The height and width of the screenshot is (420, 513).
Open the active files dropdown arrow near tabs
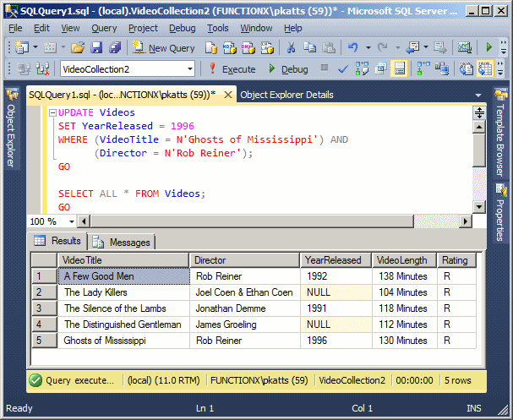pos(478,95)
